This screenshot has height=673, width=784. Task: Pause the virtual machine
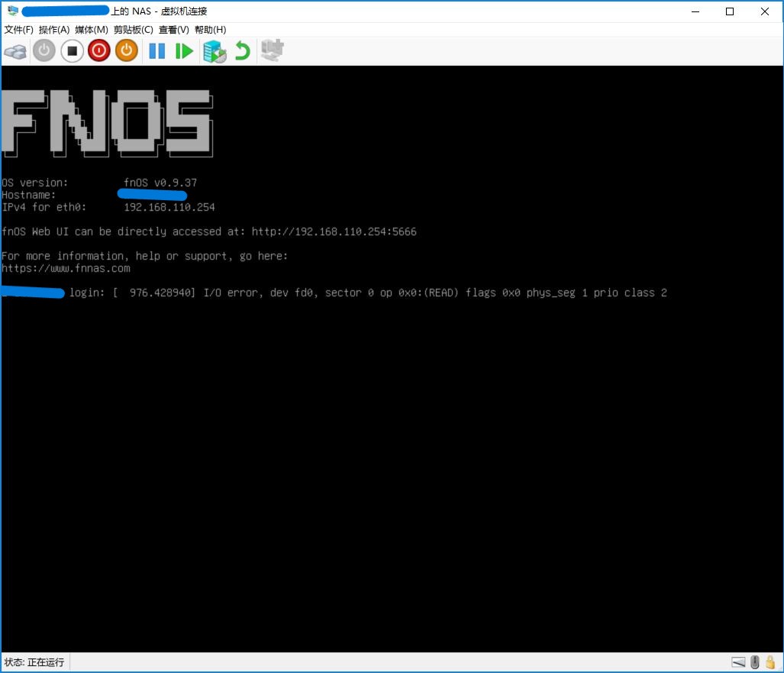click(x=157, y=51)
